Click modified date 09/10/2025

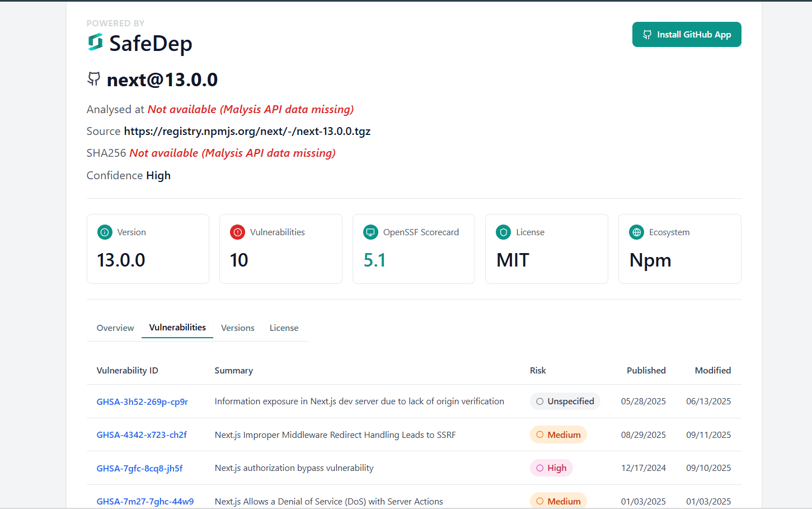click(708, 468)
